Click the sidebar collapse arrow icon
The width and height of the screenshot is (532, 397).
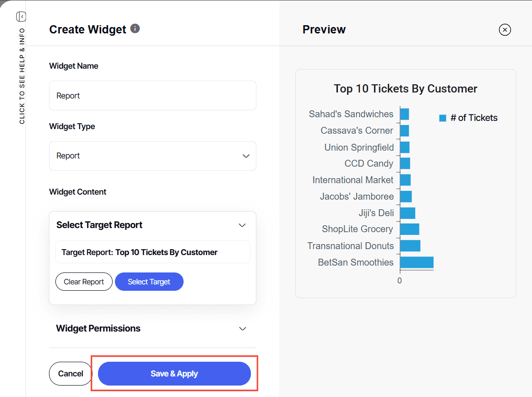[21, 17]
